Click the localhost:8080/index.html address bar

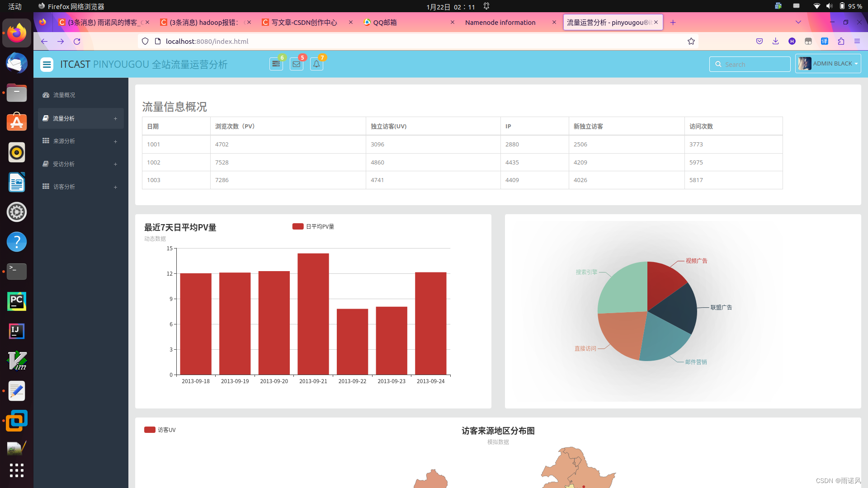(418, 41)
